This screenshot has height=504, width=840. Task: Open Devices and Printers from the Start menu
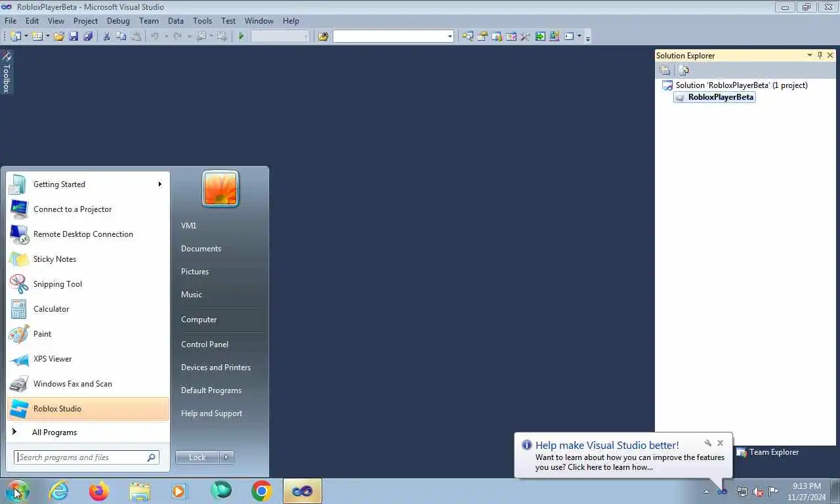click(x=216, y=367)
